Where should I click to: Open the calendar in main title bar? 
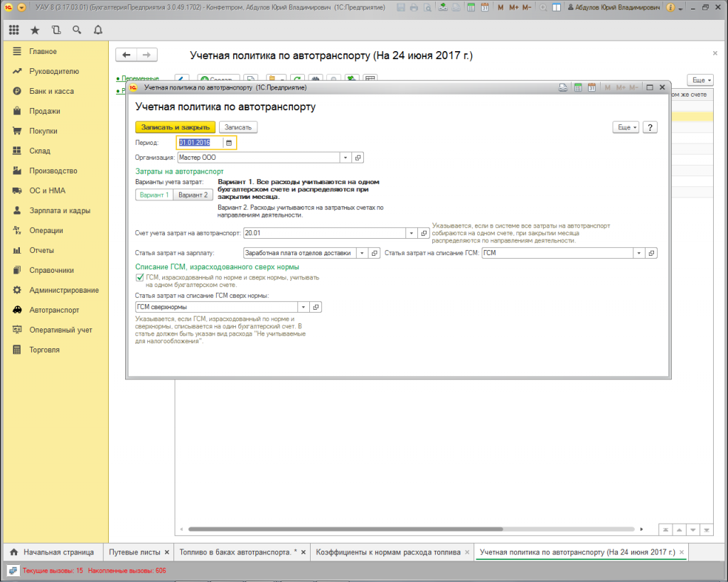(485, 7)
